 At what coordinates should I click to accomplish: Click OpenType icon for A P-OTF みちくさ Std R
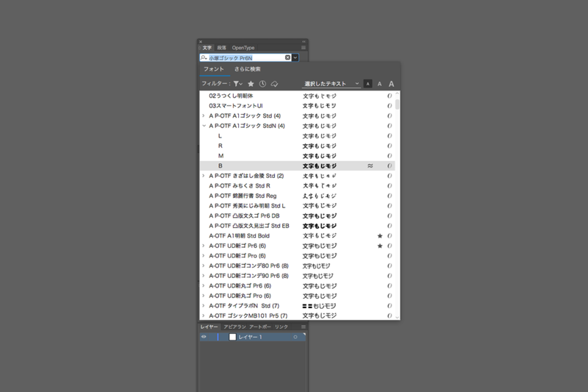(390, 185)
